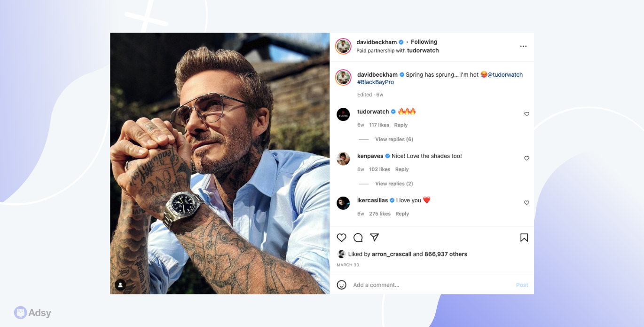Open the emoji picker smiley icon
Image resolution: width=644 pixels, height=327 pixels.
(342, 285)
